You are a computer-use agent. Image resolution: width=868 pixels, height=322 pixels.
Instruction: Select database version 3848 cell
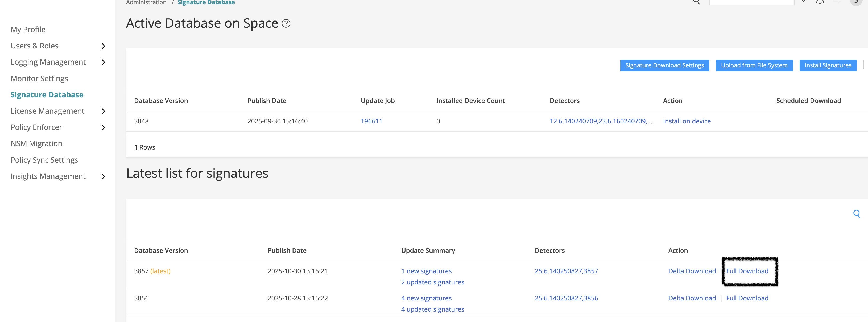(x=141, y=121)
